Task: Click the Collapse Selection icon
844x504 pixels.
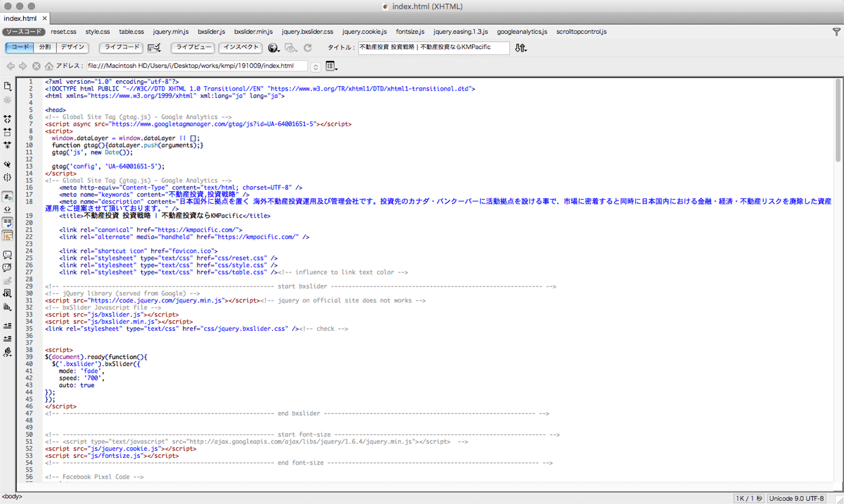Action: [7, 132]
